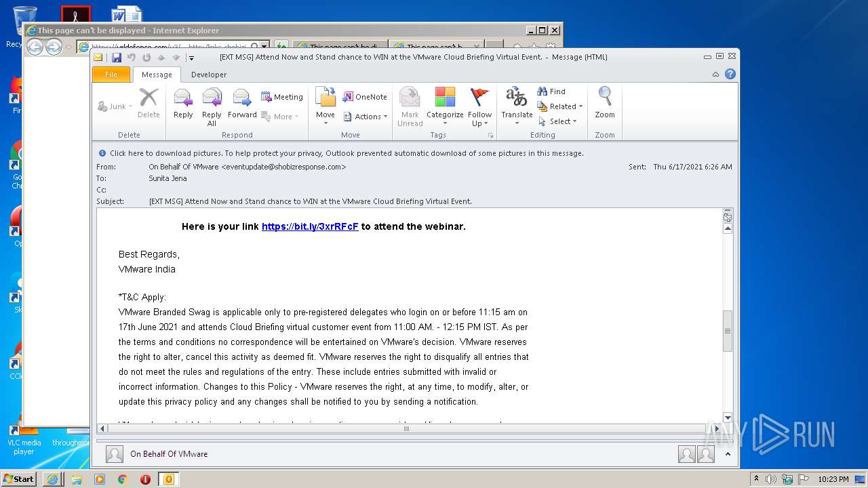Click Find in Editing group
The image size is (868, 488).
[x=551, y=91]
